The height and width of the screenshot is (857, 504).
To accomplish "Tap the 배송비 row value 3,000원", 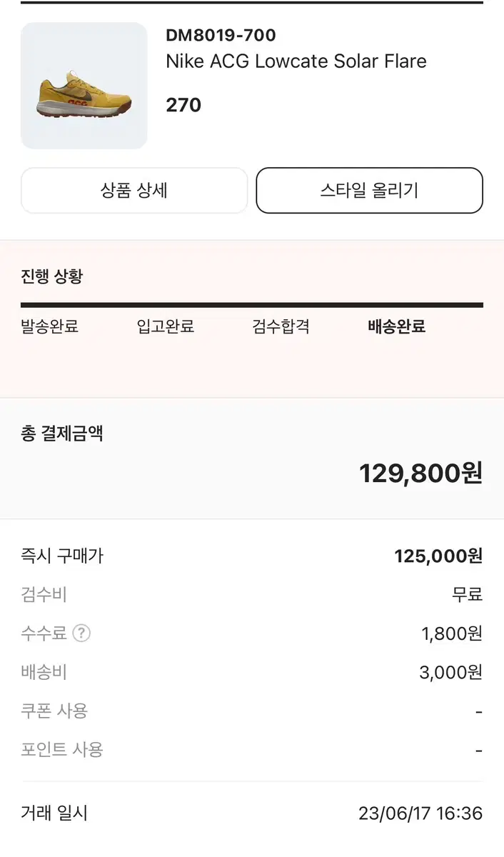I will [451, 673].
